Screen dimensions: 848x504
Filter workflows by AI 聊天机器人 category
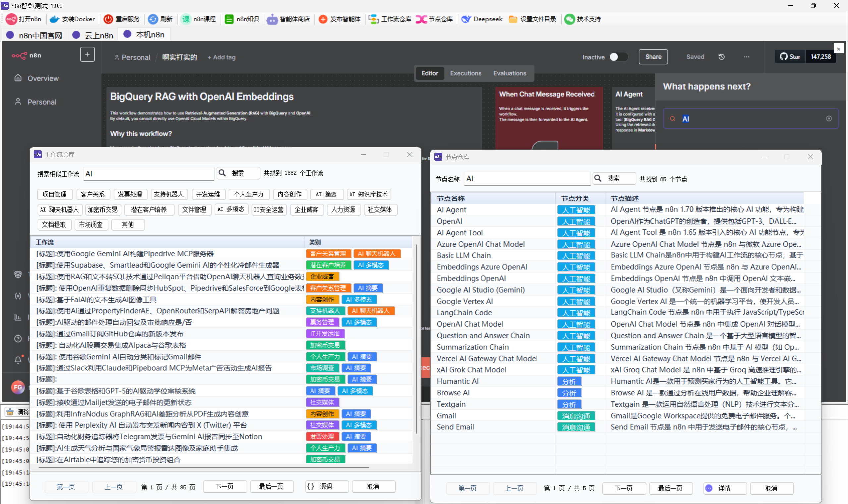(x=59, y=209)
